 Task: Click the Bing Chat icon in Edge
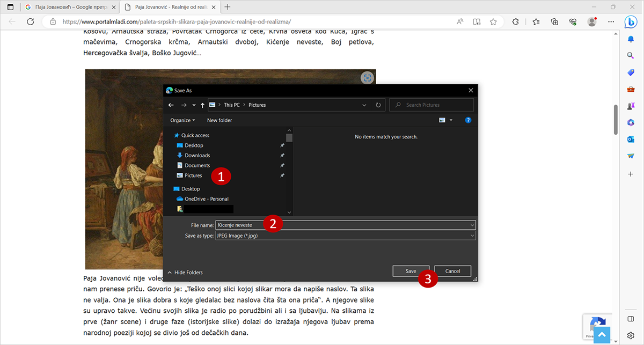click(x=631, y=22)
